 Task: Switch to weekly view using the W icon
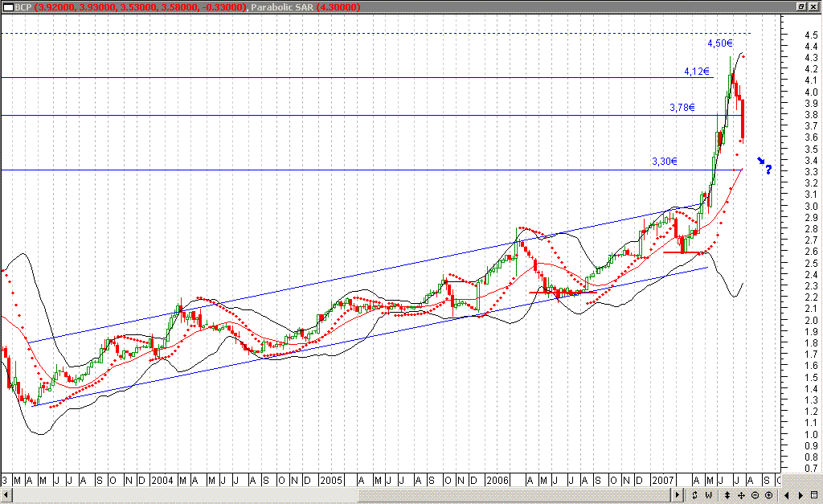click(x=708, y=496)
